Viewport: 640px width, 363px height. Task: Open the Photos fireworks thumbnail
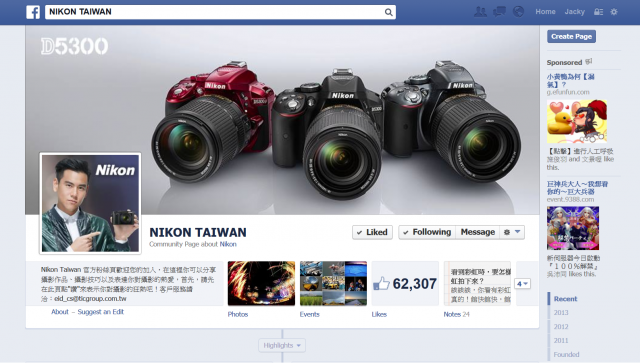261,283
